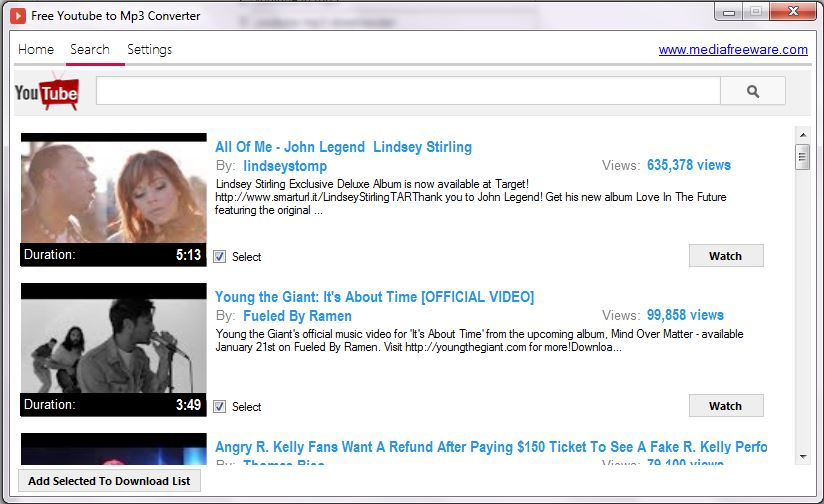This screenshot has height=504, width=824.
Task: Click Add Selected To Download List
Action: 109,481
